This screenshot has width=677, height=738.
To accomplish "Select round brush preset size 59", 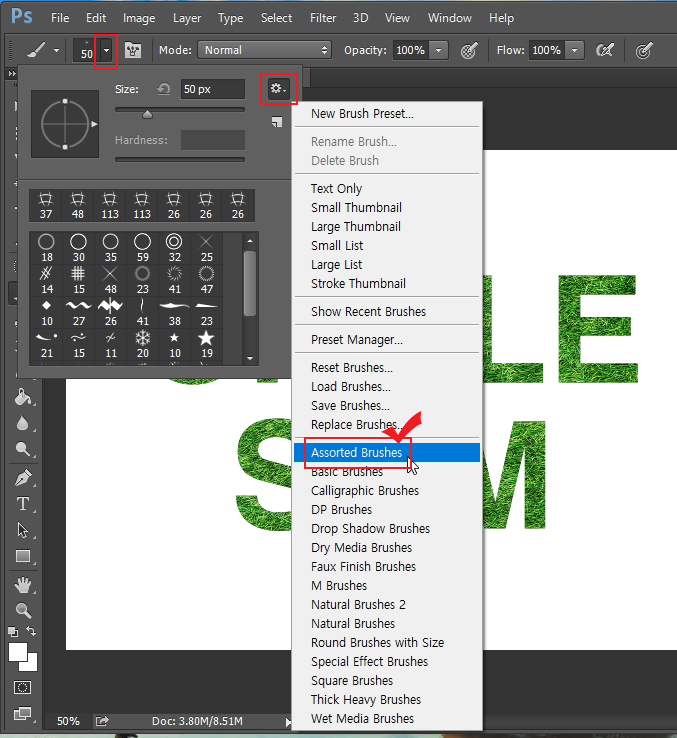I will click(x=143, y=248).
